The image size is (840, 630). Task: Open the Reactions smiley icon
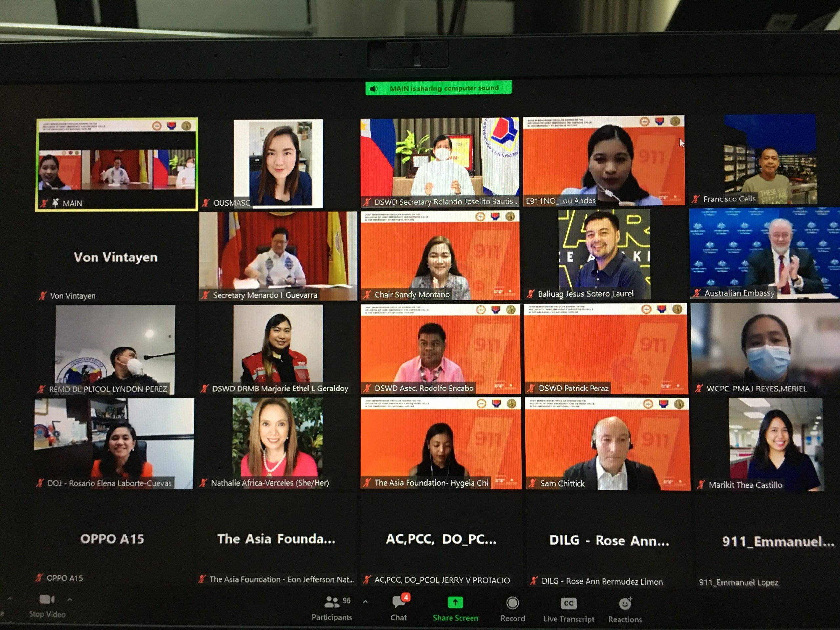(625, 604)
